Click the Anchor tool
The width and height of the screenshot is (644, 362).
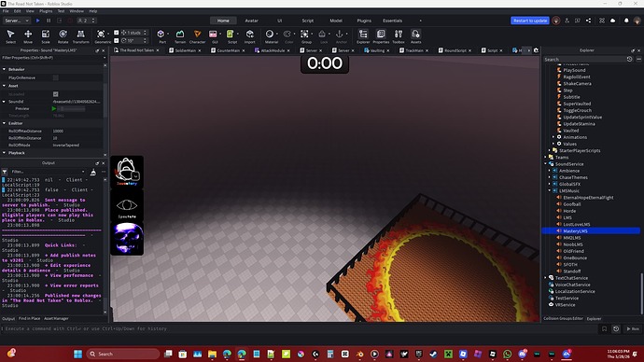(x=341, y=36)
